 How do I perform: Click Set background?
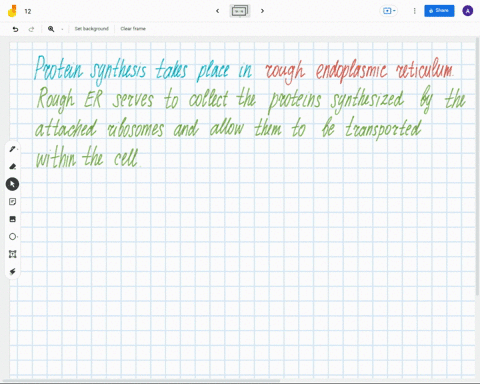point(92,29)
